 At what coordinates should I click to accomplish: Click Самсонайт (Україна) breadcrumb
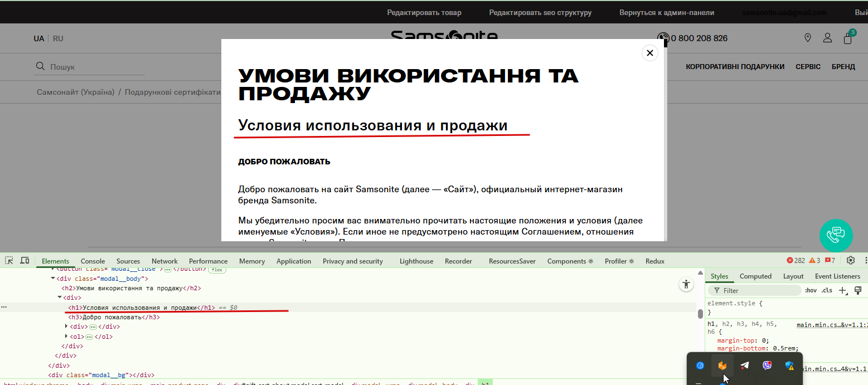tap(75, 92)
